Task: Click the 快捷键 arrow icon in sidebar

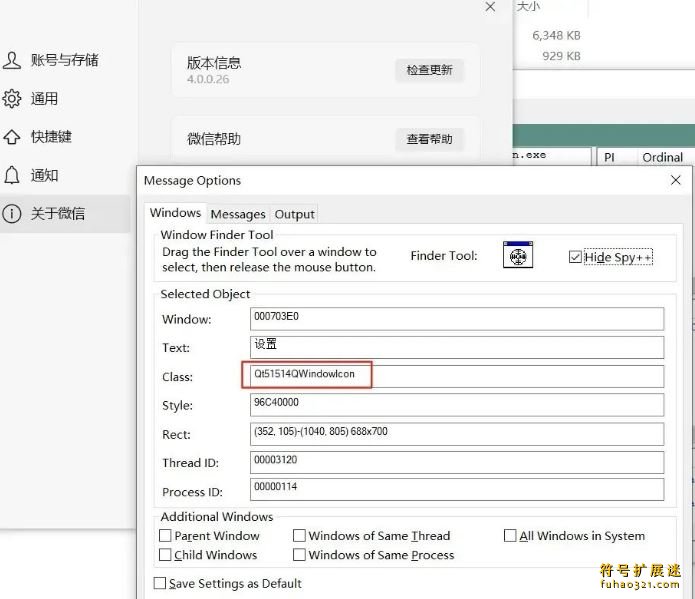Action: (x=12, y=137)
